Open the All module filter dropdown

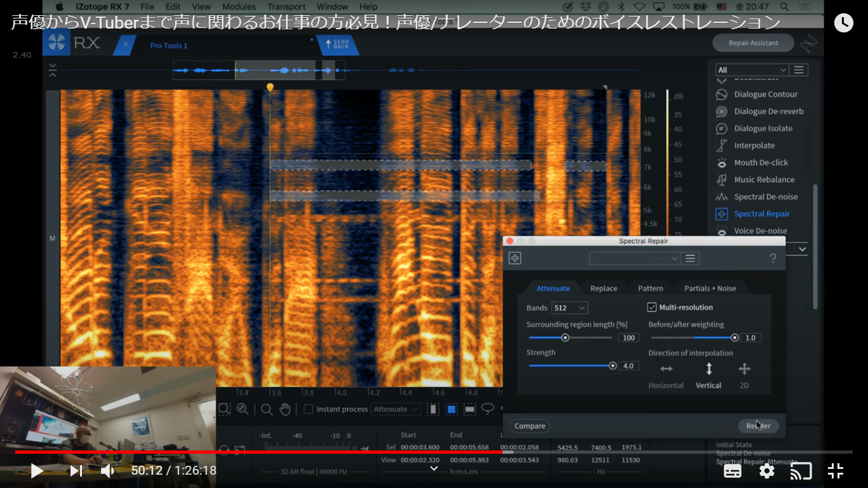tap(752, 70)
